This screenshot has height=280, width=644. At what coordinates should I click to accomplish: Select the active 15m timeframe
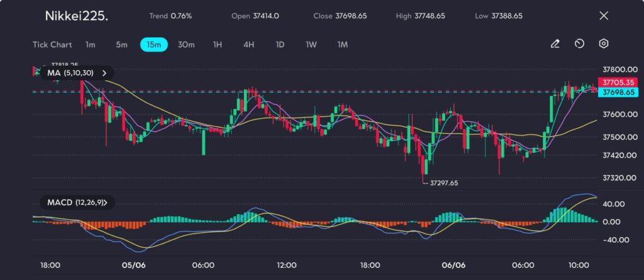153,45
